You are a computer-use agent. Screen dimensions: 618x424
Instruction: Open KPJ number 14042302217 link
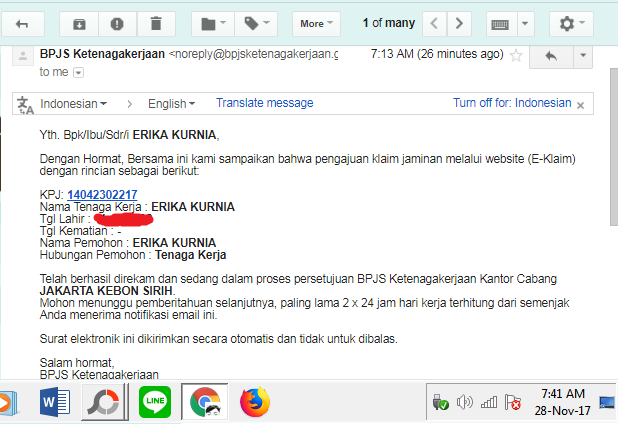(x=102, y=195)
